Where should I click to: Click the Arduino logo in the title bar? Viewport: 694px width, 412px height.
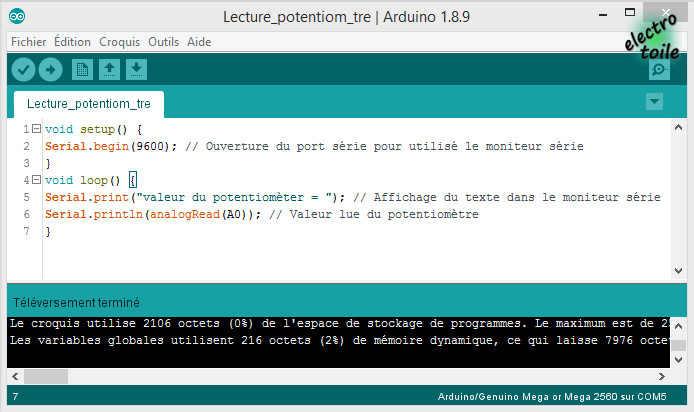17,16
